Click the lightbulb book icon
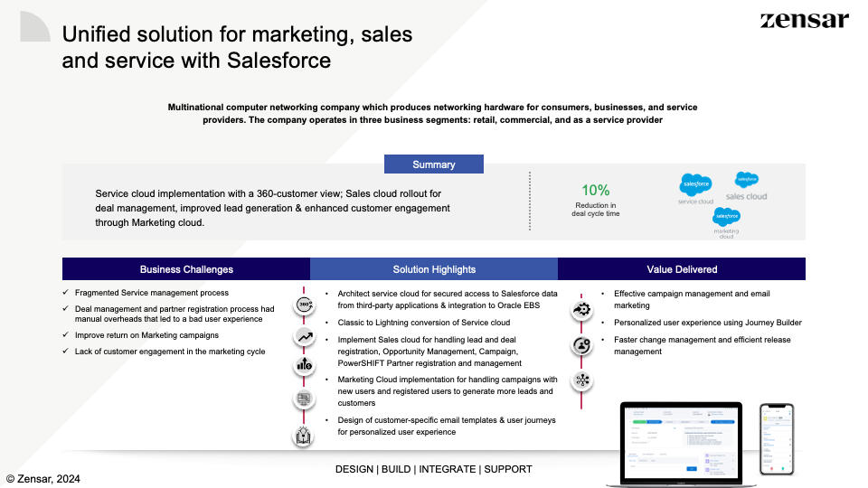Viewport: 868px width, 488px height. pos(304,436)
